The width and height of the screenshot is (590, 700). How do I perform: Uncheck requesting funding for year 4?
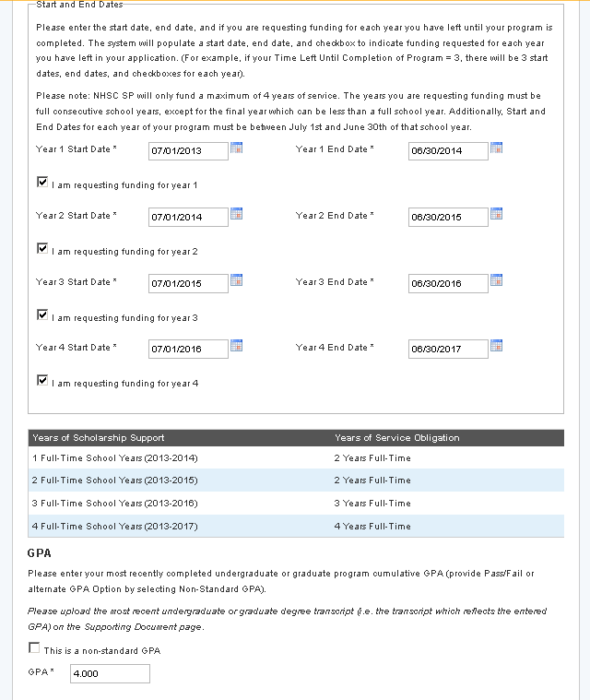pyautogui.click(x=42, y=380)
